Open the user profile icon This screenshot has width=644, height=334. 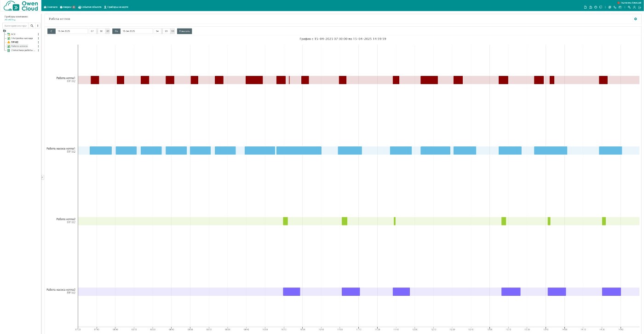pyautogui.click(x=634, y=7)
